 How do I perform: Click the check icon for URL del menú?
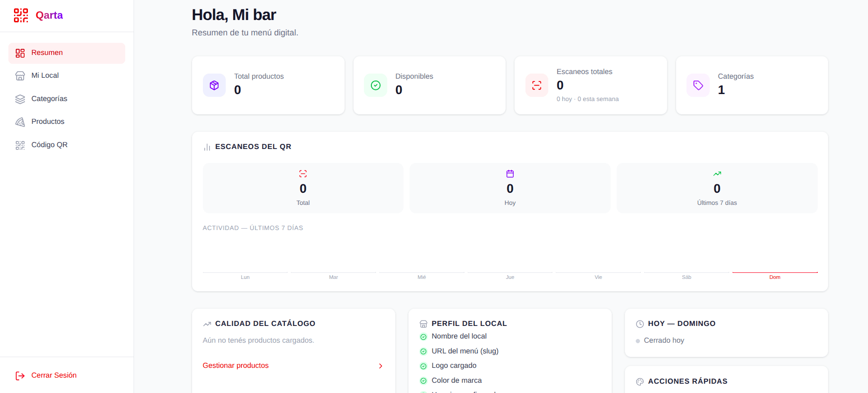pos(424,352)
